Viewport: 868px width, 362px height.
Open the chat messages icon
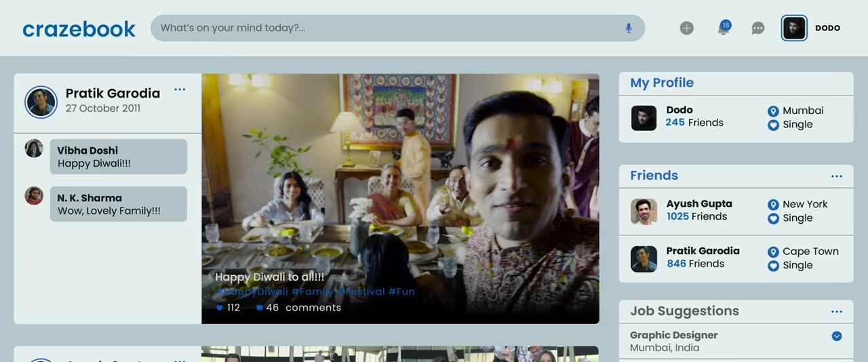tap(758, 28)
